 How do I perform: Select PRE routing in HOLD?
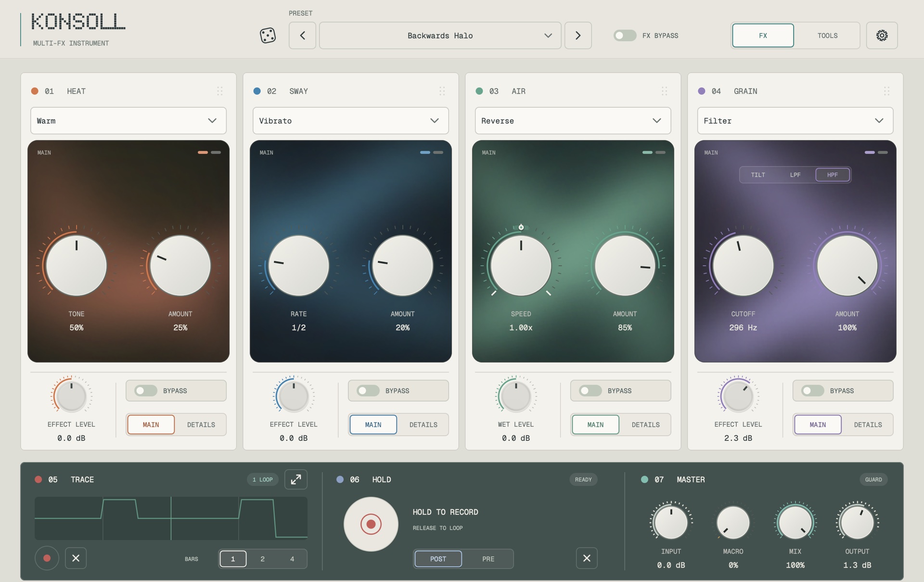(x=488, y=559)
